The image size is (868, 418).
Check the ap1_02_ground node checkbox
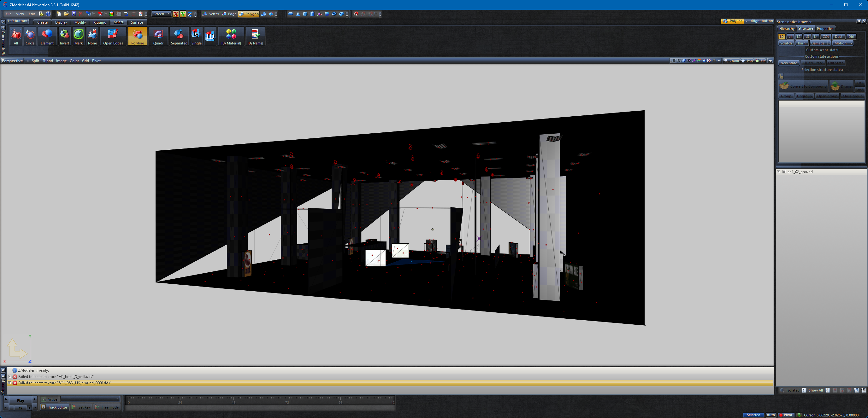tap(784, 171)
